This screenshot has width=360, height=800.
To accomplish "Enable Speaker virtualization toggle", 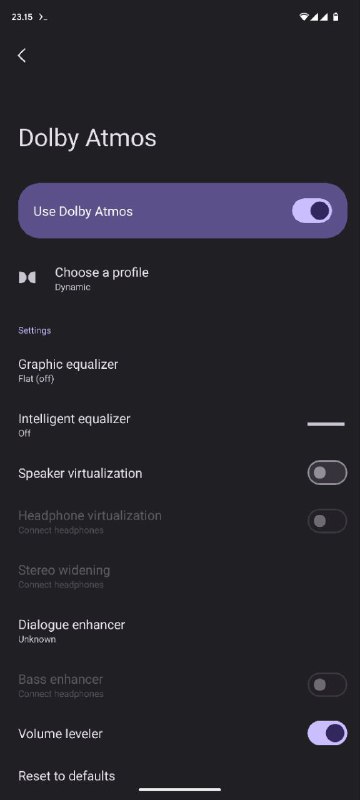I will click(327, 473).
